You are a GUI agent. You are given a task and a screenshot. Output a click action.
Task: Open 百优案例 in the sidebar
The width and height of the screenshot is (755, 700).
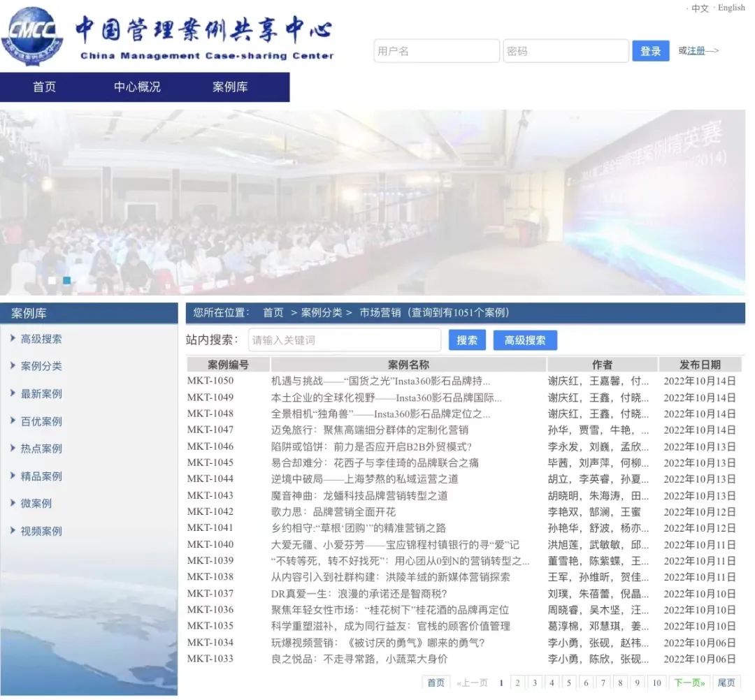tap(41, 421)
